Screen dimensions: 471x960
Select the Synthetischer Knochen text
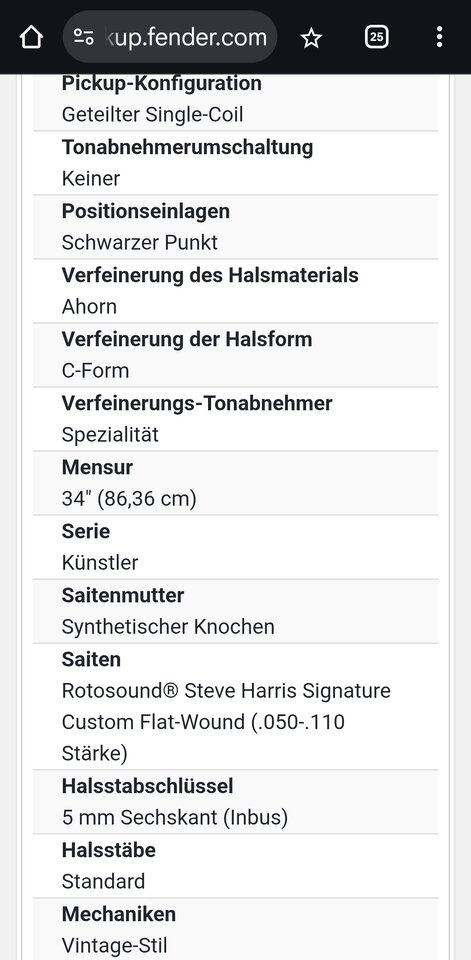point(168,627)
